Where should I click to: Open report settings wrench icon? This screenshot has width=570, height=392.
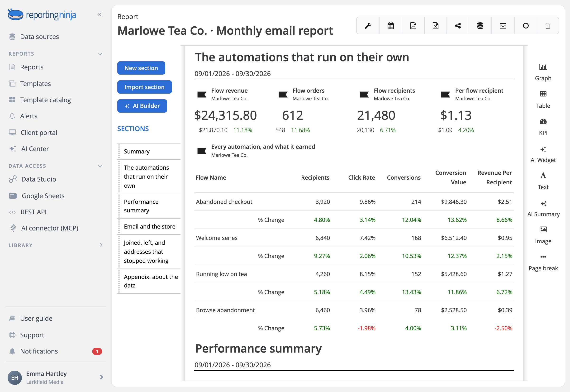[x=368, y=26]
